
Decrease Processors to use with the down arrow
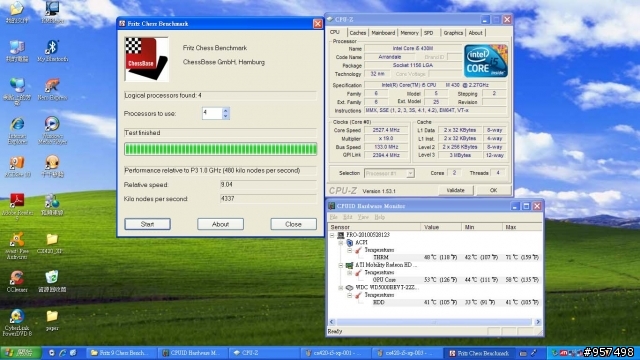pos(225,116)
